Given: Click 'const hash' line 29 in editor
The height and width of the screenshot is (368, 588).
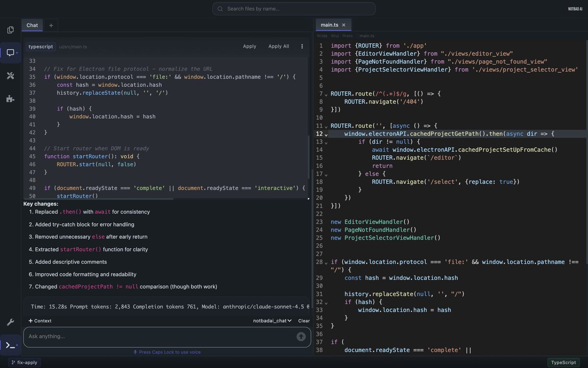Looking at the screenshot, I should click(x=401, y=278).
